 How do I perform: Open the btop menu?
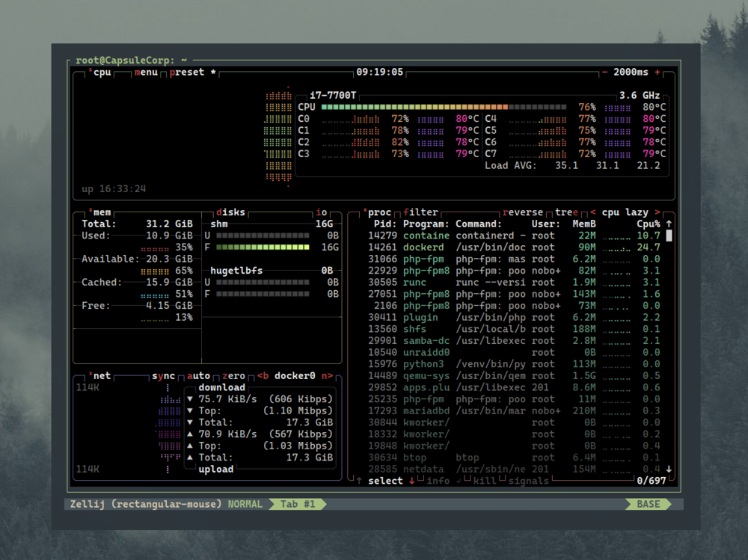click(x=146, y=72)
